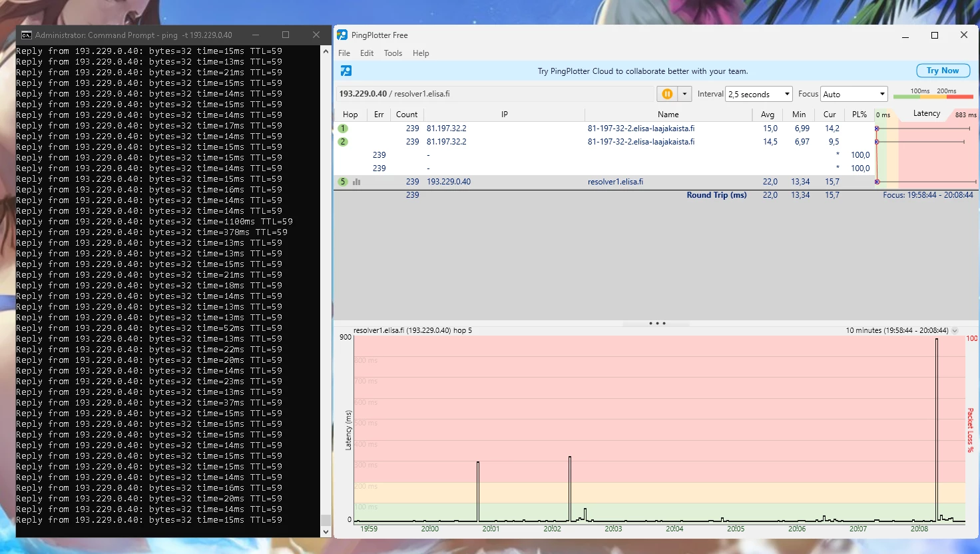Image resolution: width=980 pixels, height=554 pixels.
Task: Click the hop 2 green badge
Action: [x=343, y=142]
